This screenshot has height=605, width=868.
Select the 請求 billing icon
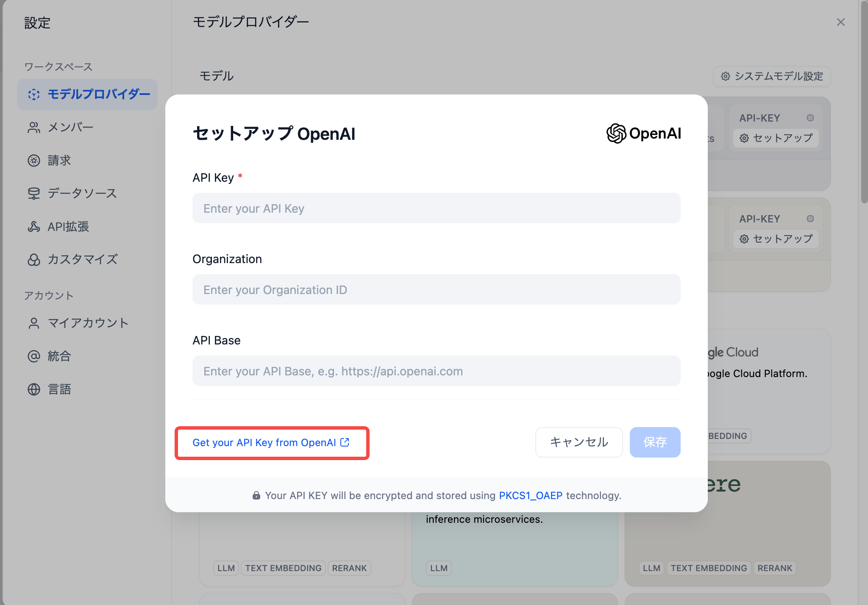coord(34,160)
